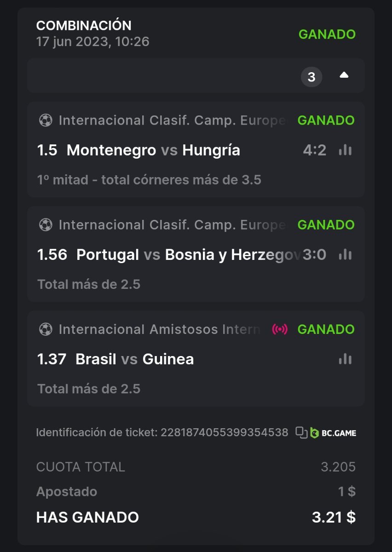Click soccer ball icon on Amistosos bet
Screen dimensions: 392x552
[45, 329]
